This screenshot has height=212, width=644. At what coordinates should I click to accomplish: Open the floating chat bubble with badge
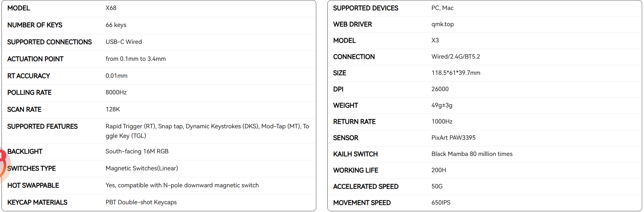(3, 166)
